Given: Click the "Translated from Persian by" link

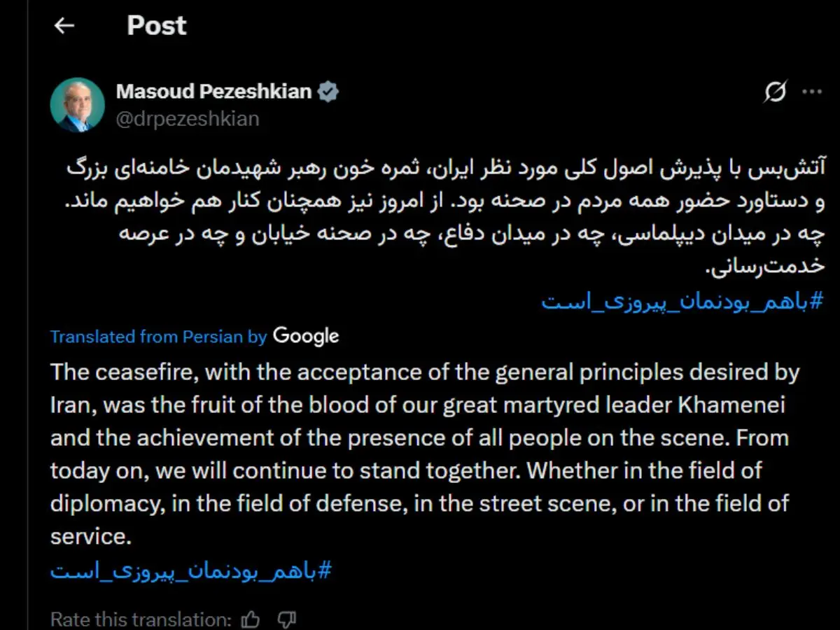Looking at the screenshot, I should tap(159, 337).
